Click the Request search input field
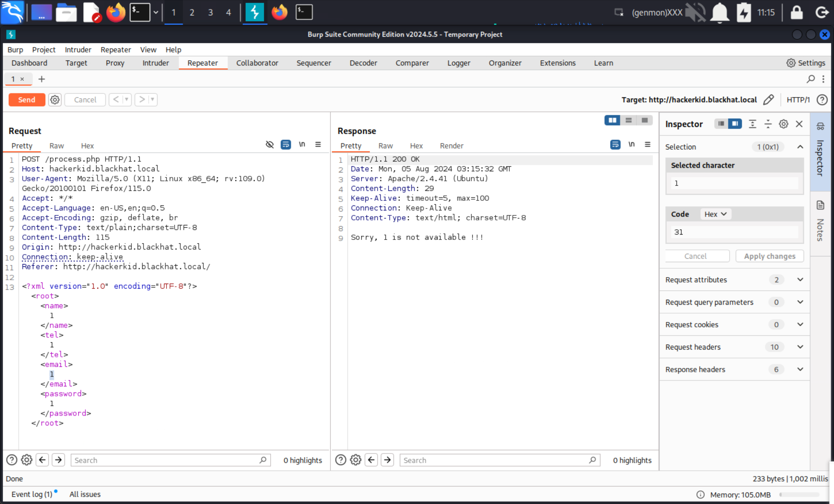This screenshot has height=504, width=834. 171,460
